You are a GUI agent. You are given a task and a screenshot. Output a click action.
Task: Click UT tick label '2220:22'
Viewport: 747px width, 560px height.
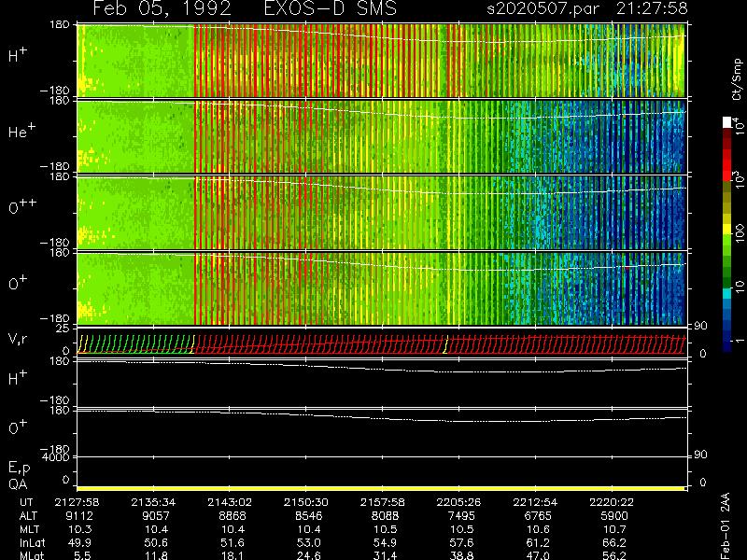click(x=612, y=502)
